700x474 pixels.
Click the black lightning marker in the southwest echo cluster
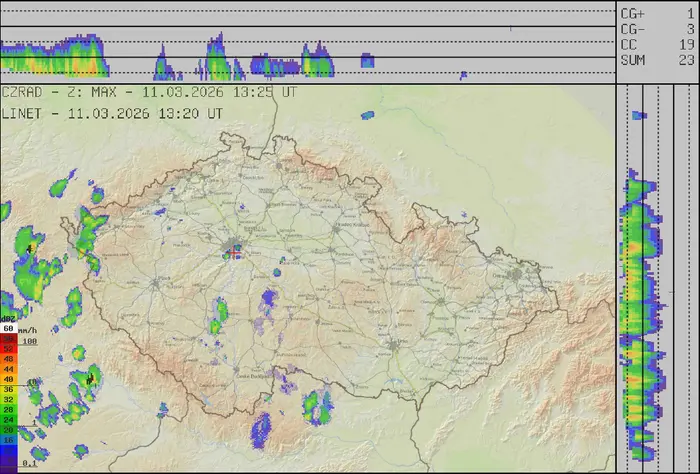(x=91, y=379)
